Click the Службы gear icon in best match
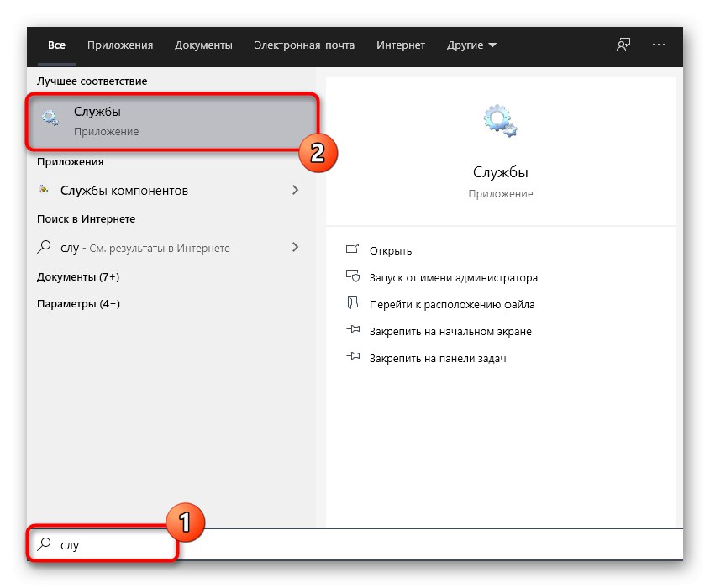This screenshot has width=710, height=588. click(x=50, y=120)
